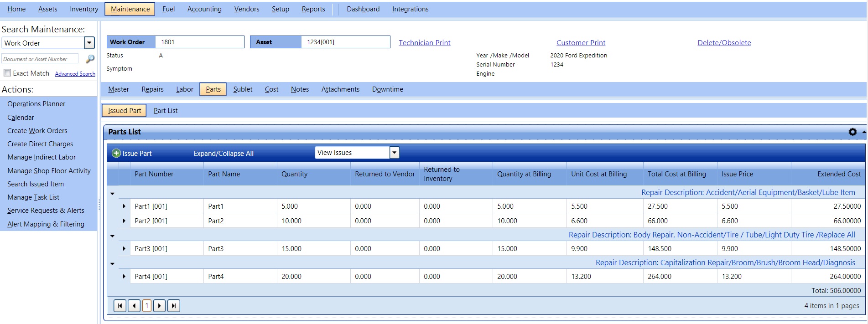868x324 pixels.
Task: Click the Document or Asset Number field
Action: coord(40,59)
